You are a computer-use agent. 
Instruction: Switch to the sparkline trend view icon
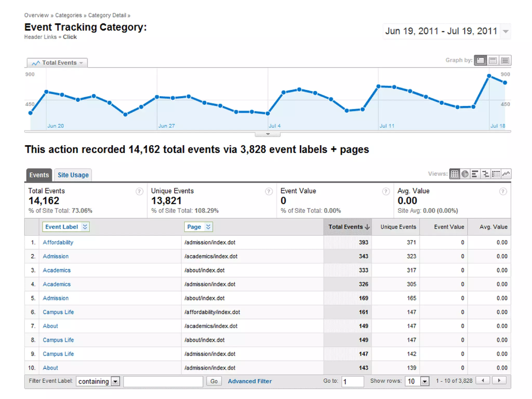tap(506, 174)
